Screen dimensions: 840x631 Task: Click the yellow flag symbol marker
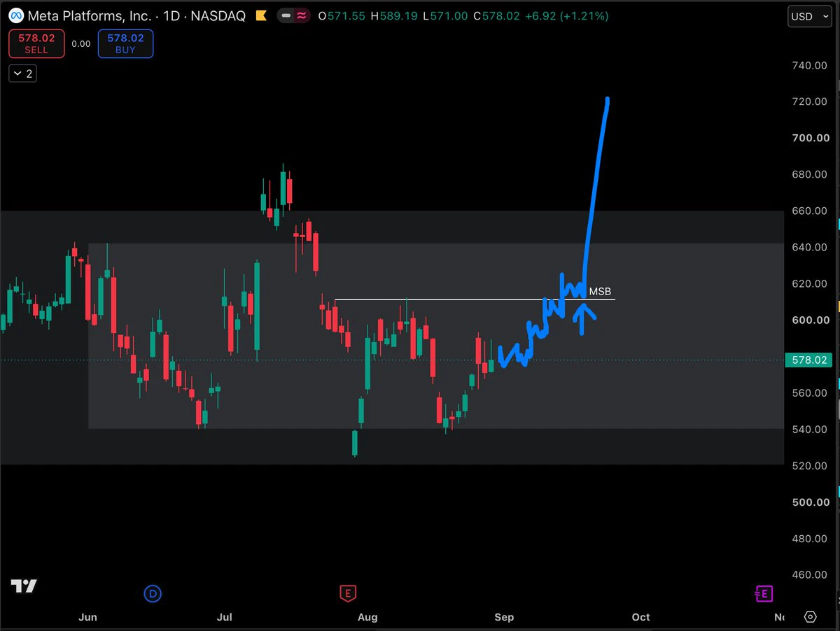pos(260,15)
